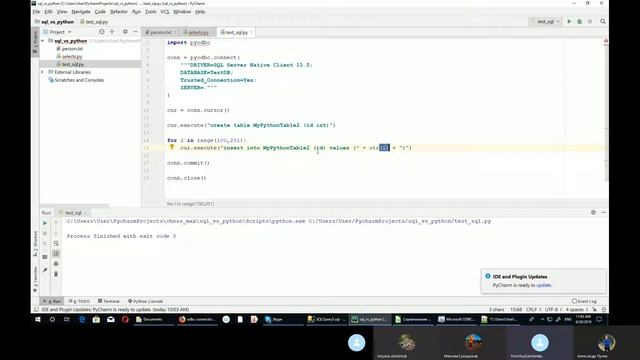Change 4 spaces indent setting
The width and height of the screenshot is (640, 360).
point(577,310)
